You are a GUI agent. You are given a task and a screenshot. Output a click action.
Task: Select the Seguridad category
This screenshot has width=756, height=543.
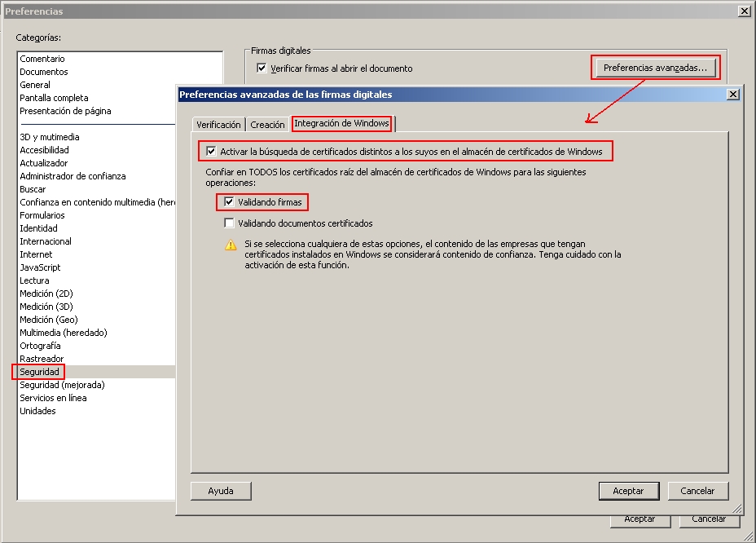click(39, 372)
